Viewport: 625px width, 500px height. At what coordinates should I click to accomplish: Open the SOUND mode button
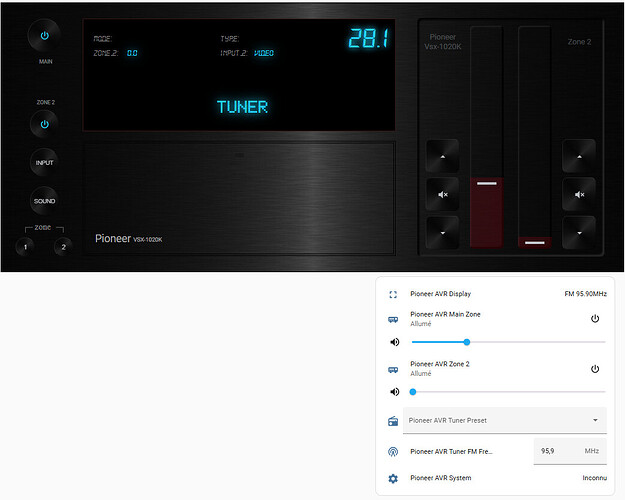point(44,201)
